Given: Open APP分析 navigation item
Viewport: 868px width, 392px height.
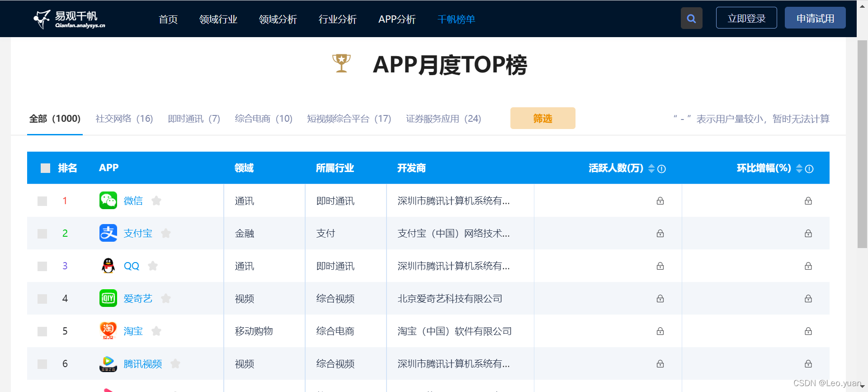Looking at the screenshot, I should [x=397, y=19].
